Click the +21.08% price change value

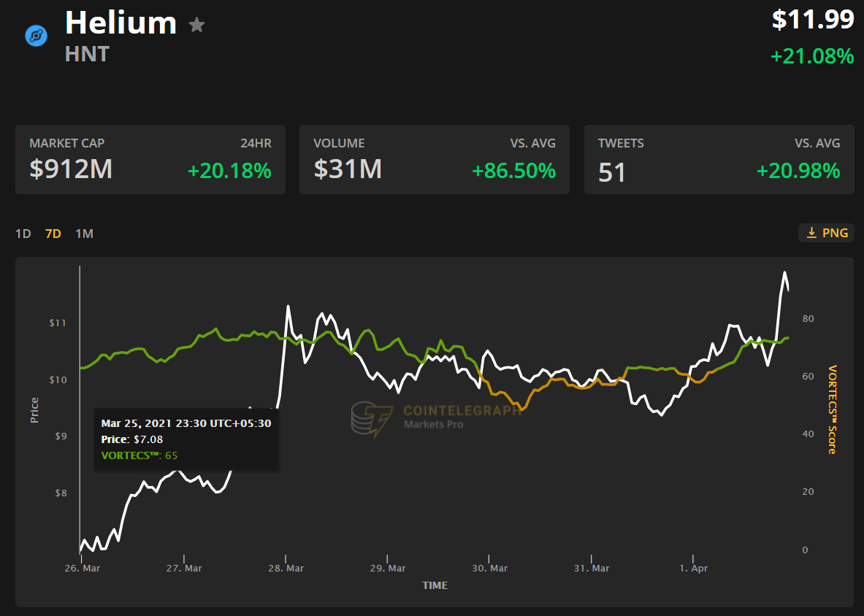point(811,56)
